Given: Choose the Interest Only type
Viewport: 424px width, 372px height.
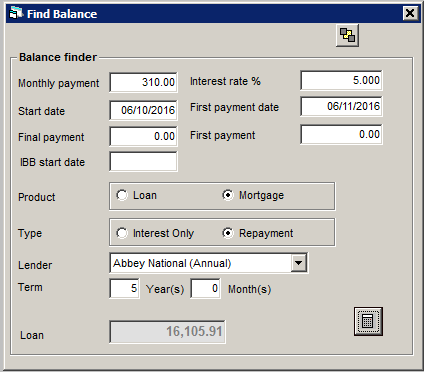Looking at the screenshot, I should (122, 233).
